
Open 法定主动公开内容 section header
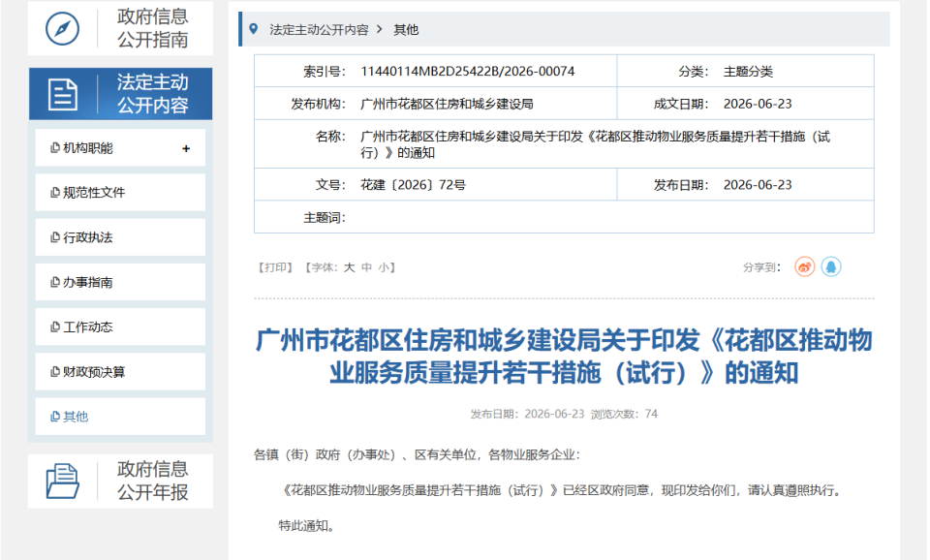click(120, 94)
